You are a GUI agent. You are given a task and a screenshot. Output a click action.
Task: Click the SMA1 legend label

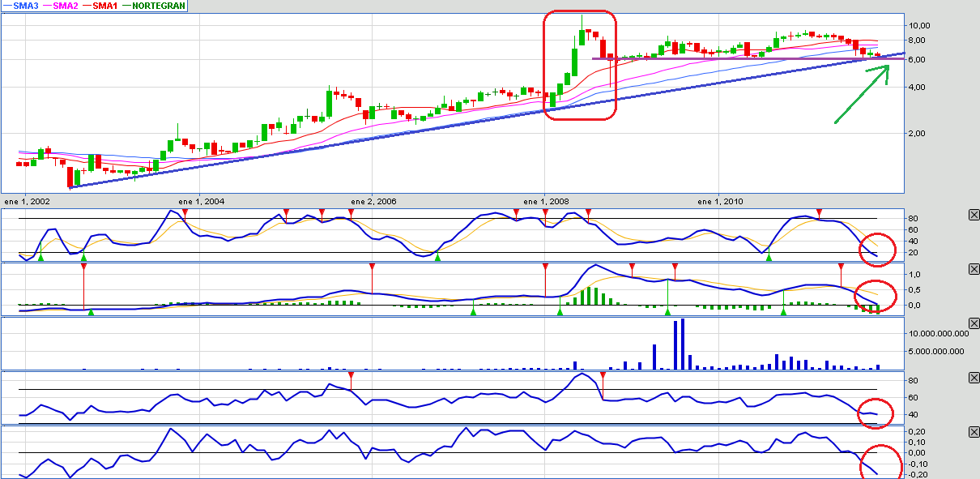(106, 6)
